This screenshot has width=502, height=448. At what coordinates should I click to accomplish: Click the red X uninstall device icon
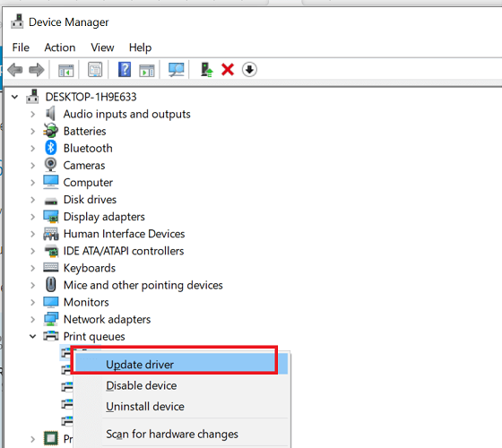coord(228,70)
